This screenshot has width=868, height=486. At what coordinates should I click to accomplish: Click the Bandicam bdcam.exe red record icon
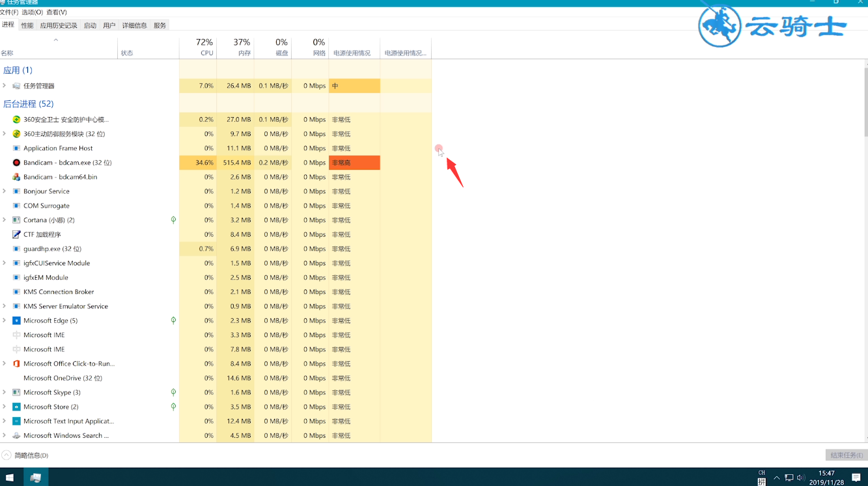point(16,163)
